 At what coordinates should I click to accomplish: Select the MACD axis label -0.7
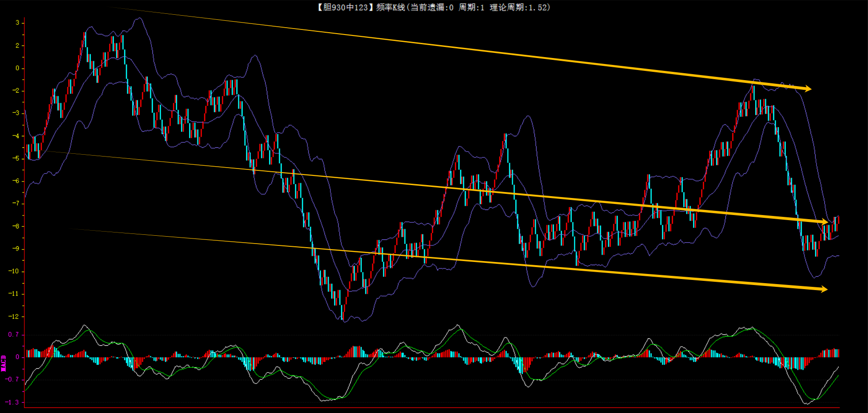click(x=12, y=379)
